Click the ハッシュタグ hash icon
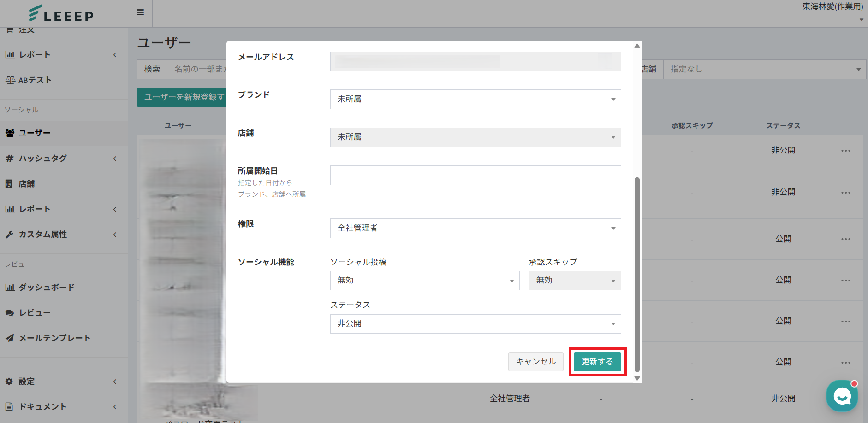The height and width of the screenshot is (423, 868). [x=9, y=159]
